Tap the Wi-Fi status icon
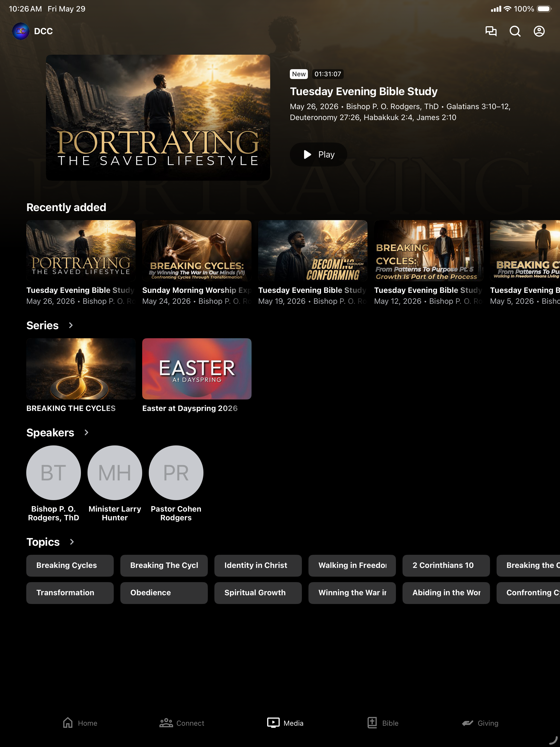Screen dimensions: 560x747 point(507,9)
